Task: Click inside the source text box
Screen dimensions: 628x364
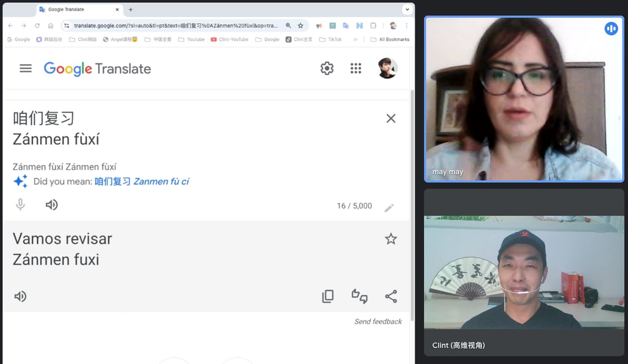Action: point(192,129)
